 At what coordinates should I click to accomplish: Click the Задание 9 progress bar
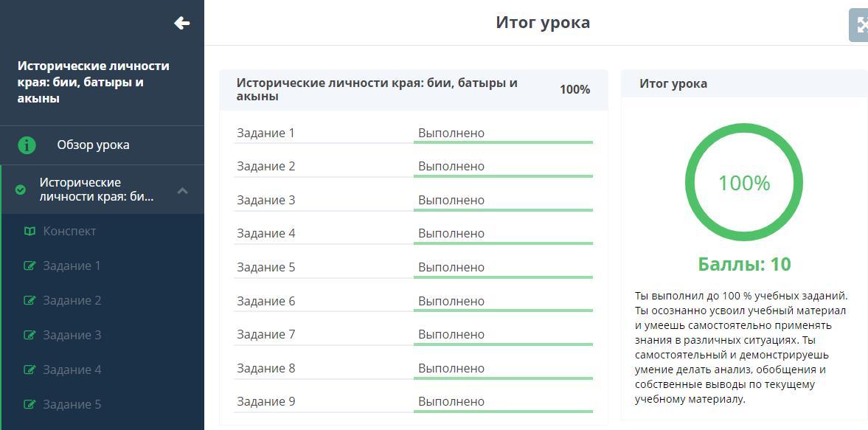tap(503, 411)
